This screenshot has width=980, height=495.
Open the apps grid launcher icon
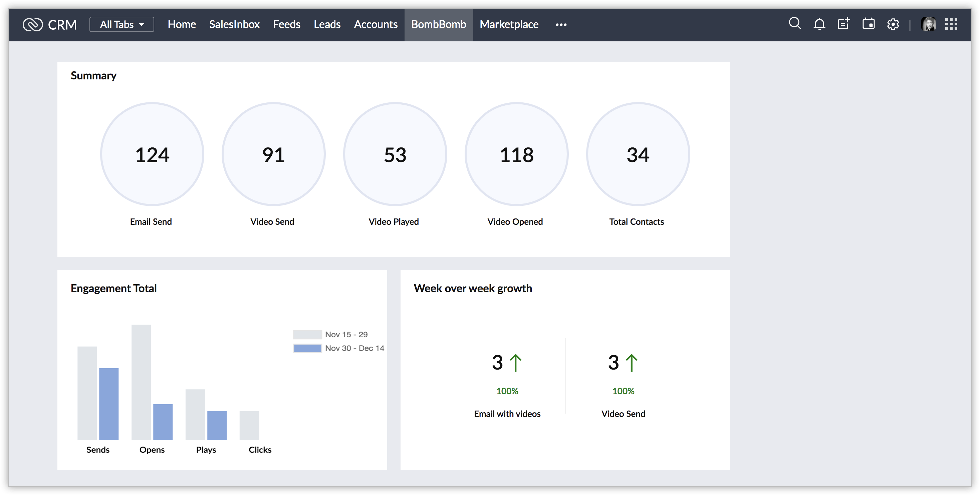click(x=951, y=24)
